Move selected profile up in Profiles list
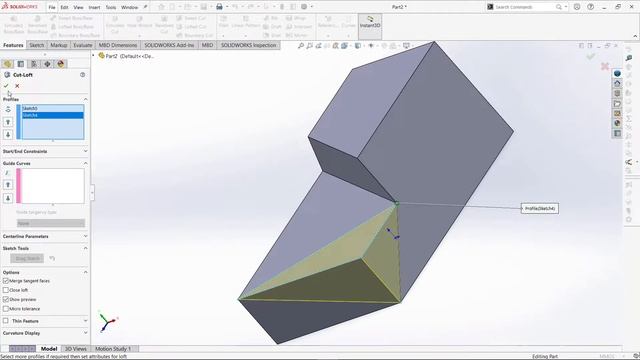This screenshot has width=640, height=360. (x=8, y=122)
